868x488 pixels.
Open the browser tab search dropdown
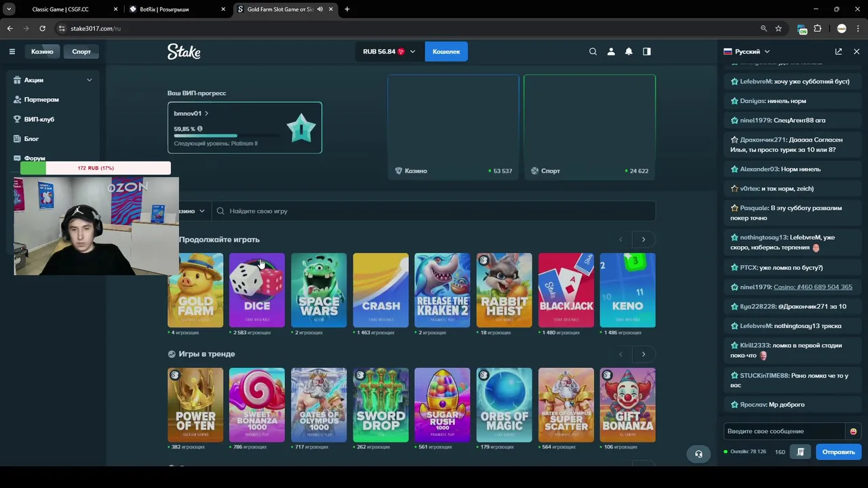[9, 9]
